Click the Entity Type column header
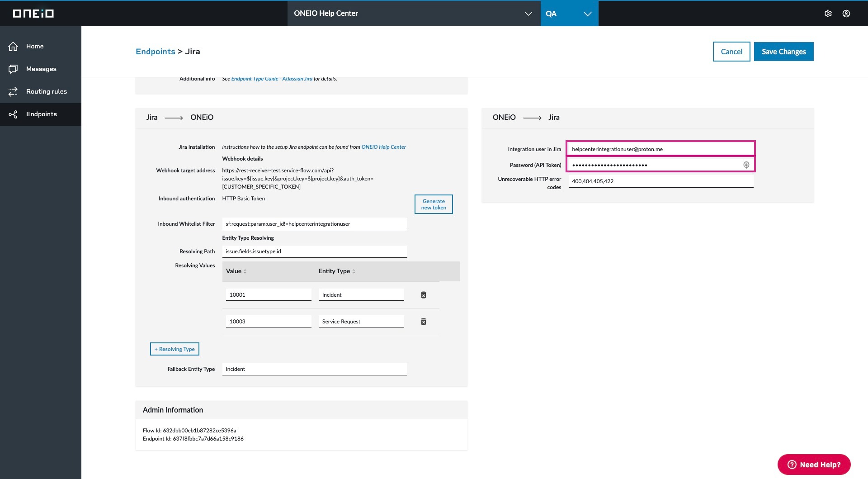 point(334,271)
